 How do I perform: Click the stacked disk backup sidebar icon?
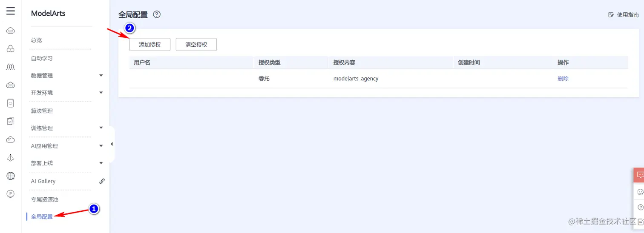coord(11,121)
